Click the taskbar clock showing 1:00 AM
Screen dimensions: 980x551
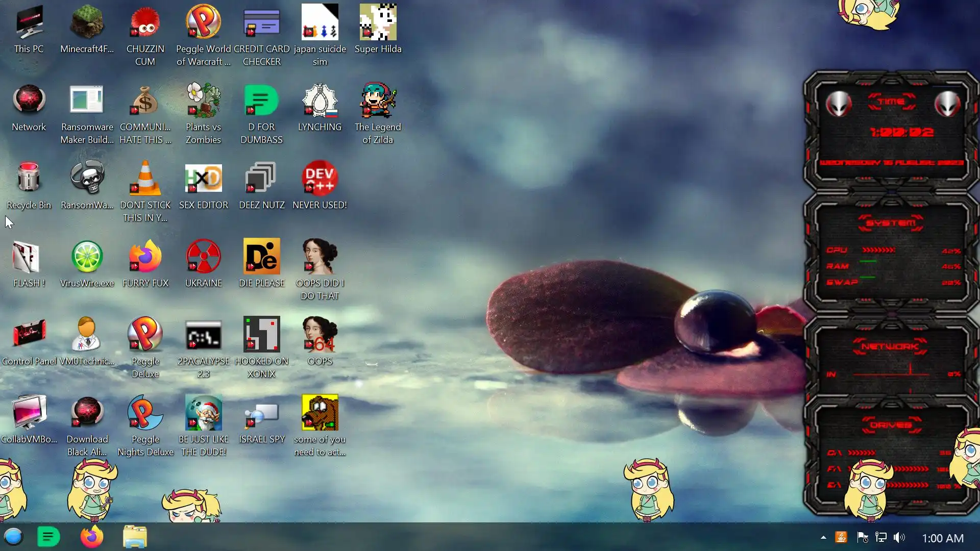tap(943, 538)
